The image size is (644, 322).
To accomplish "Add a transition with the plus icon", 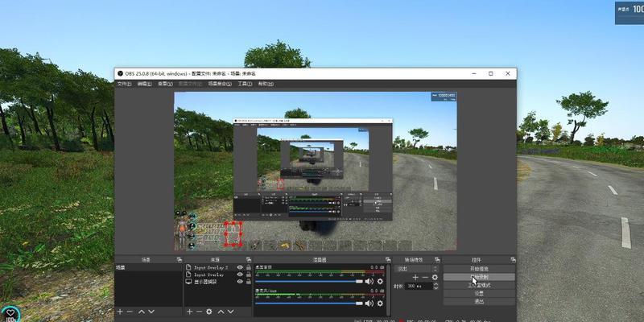I will 415,278.
